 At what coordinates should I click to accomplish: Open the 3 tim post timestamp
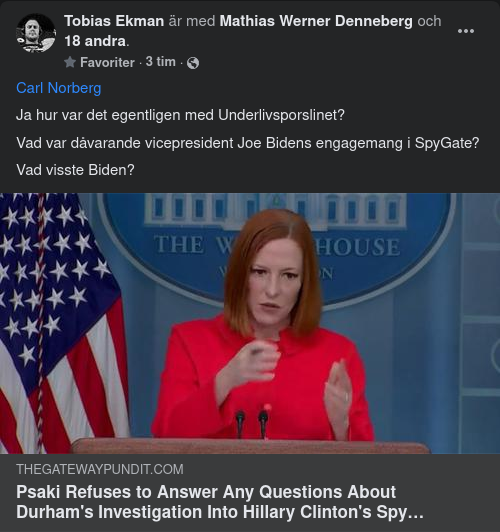[160, 62]
